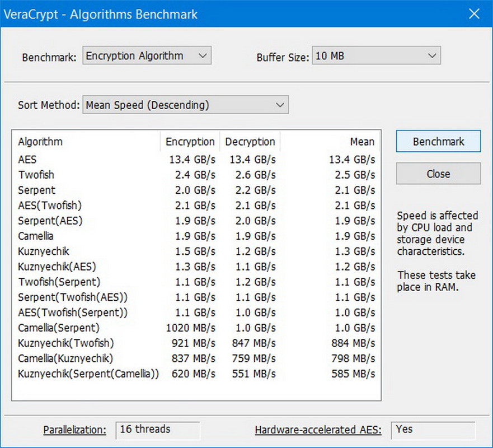The height and width of the screenshot is (448, 493).
Task: Select the Kuznyechik algorithm row
Action: pyautogui.click(x=196, y=251)
